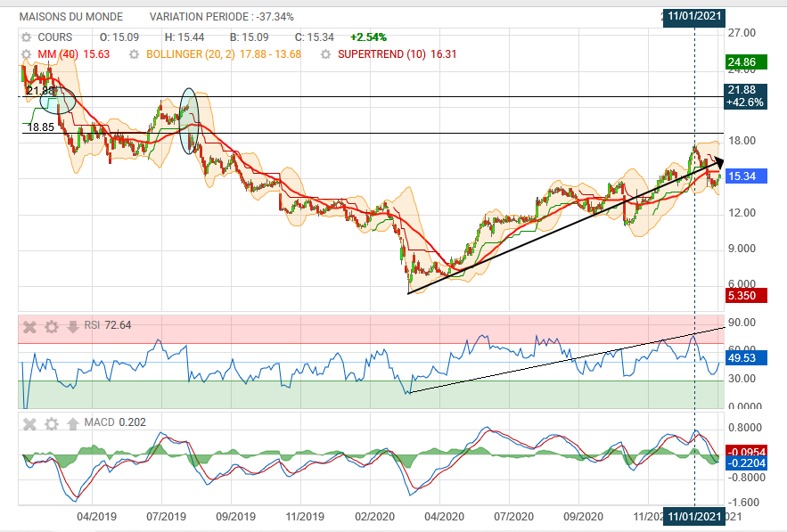Open MACD indicator settings gear
This screenshot has height=532, width=787.
(52, 422)
